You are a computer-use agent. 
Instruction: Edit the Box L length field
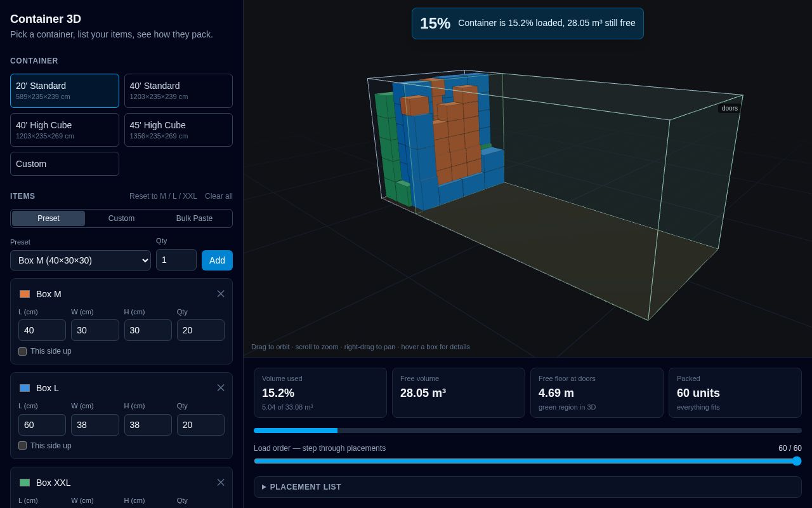point(42,425)
